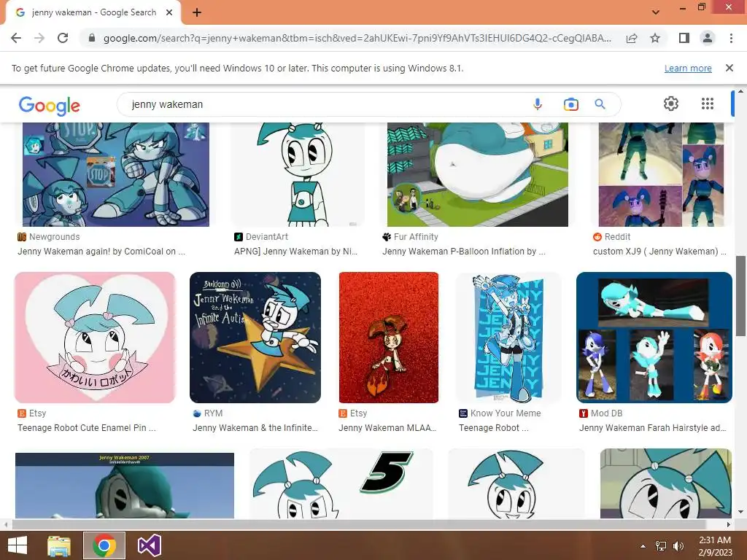Screen dimensions: 747x560
Task: Open the Chrome three-dot menu
Action: click(731, 38)
